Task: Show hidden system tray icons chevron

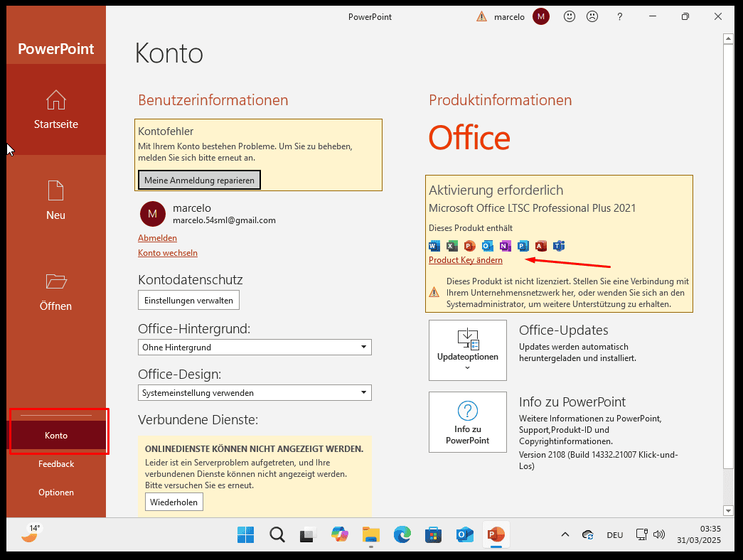Action: (565, 534)
